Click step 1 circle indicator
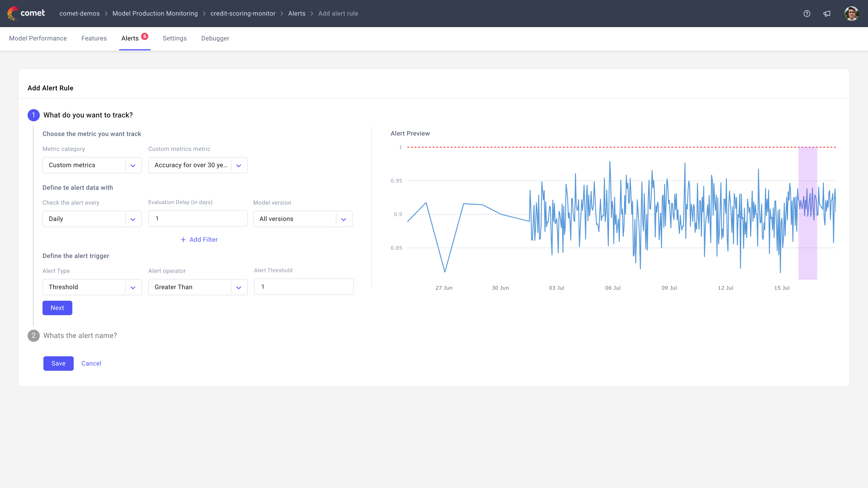Viewport: 868px width, 488px height. click(x=33, y=115)
